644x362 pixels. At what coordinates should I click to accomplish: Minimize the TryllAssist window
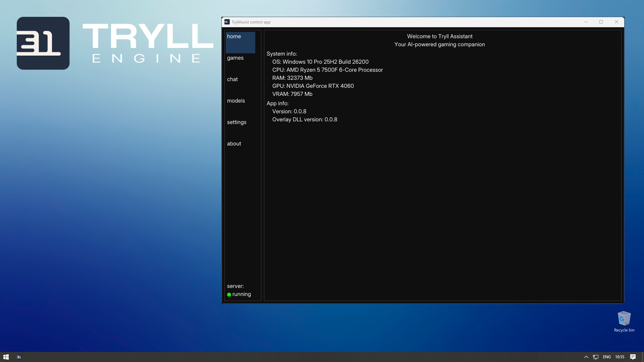[x=586, y=22]
